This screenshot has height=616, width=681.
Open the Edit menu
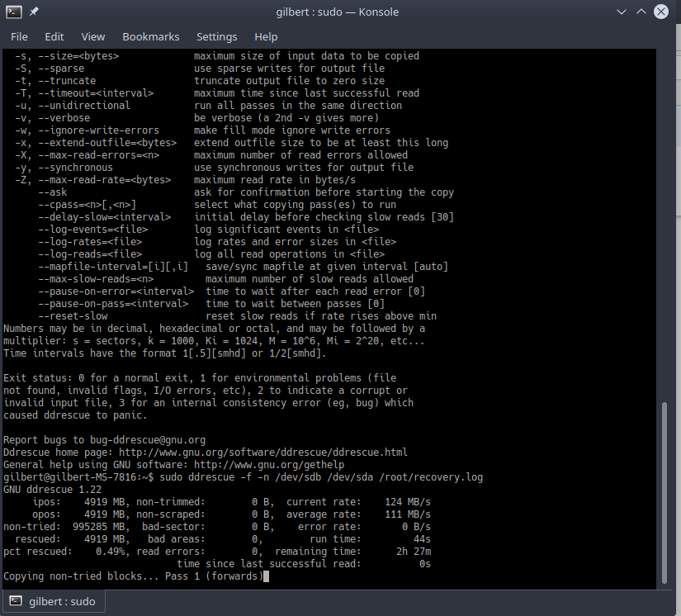[54, 37]
